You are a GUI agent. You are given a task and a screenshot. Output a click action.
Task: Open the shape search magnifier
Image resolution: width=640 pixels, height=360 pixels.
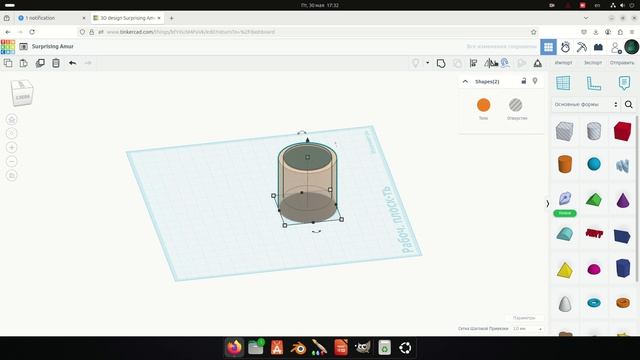point(629,104)
